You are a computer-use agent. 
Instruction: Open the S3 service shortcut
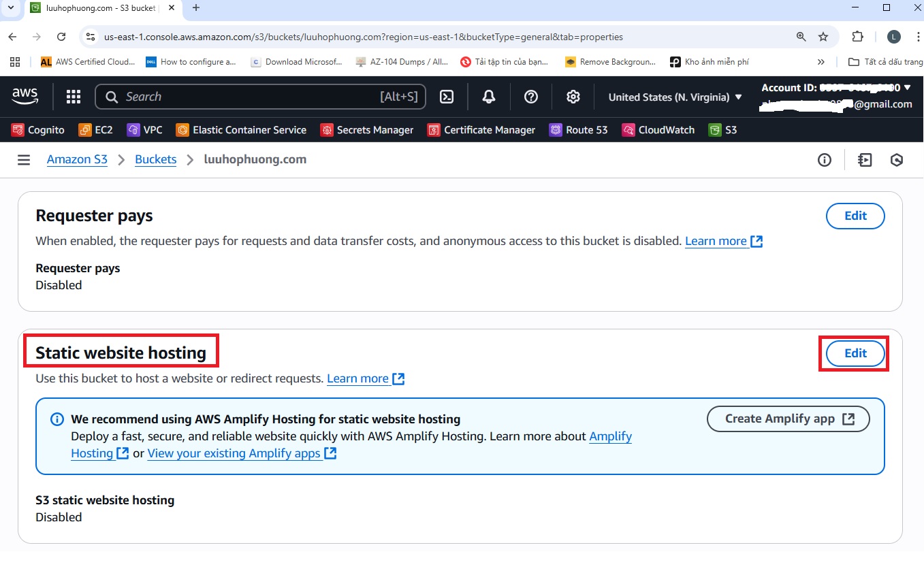point(723,130)
